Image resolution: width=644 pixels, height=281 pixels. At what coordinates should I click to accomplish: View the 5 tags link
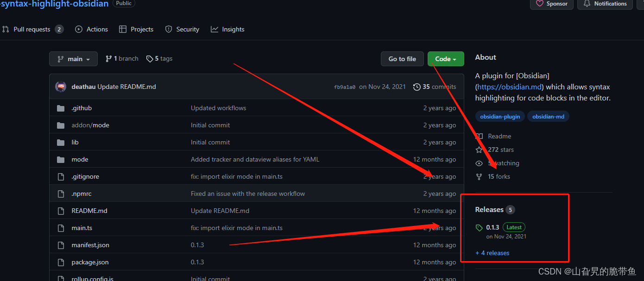(x=159, y=59)
